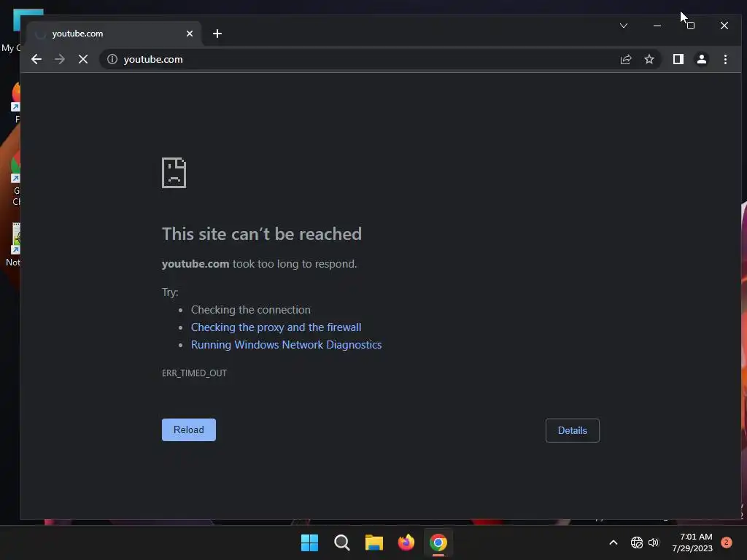Maximize the Chrome window
The height and width of the screenshot is (560, 747).
(691, 26)
